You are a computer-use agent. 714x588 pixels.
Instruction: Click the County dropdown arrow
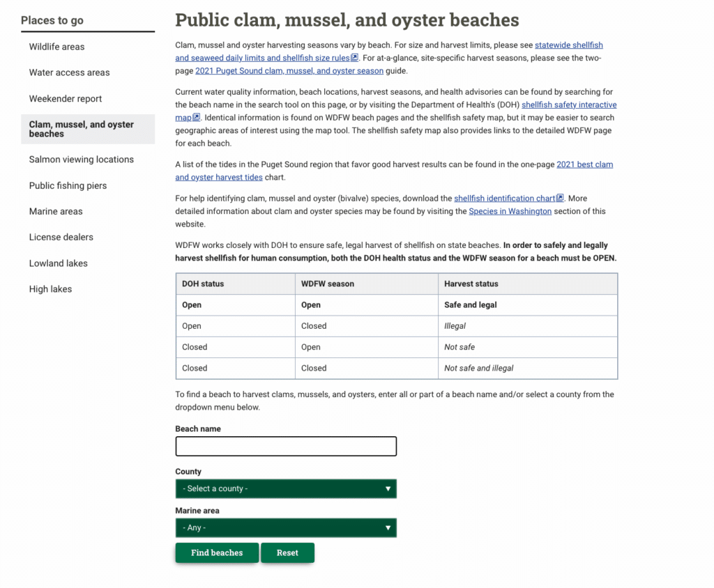(x=388, y=489)
